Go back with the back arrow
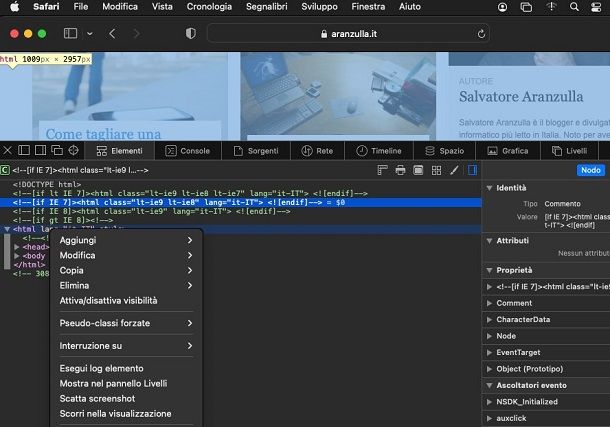The height and width of the screenshot is (427, 610). click(x=112, y=33)
